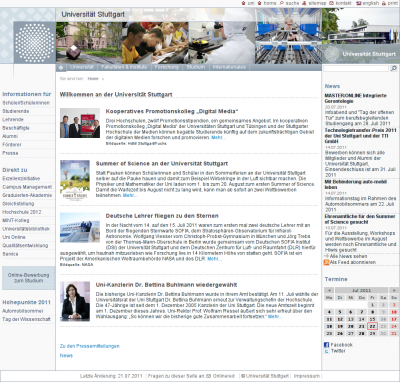This screenshot has width=400, height=382.
Task: Click in the search input field
Action: (356, 68)
